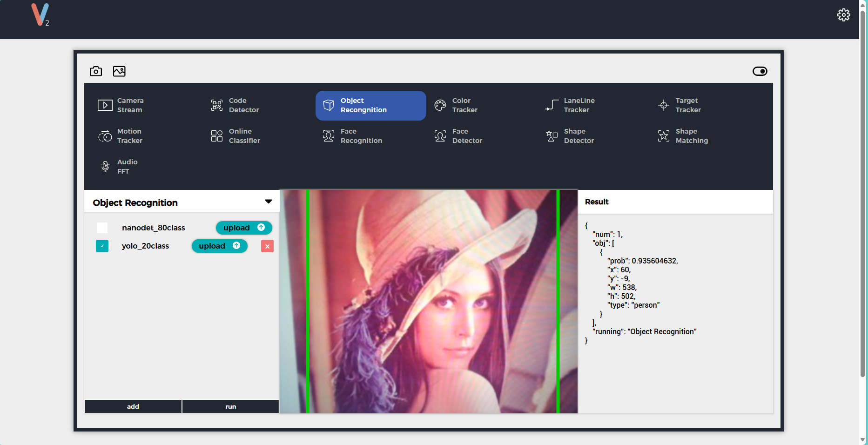This screenshot has width=868, height=445.
Task: Click the Object Recognition panel title
Action: (135, 202)
